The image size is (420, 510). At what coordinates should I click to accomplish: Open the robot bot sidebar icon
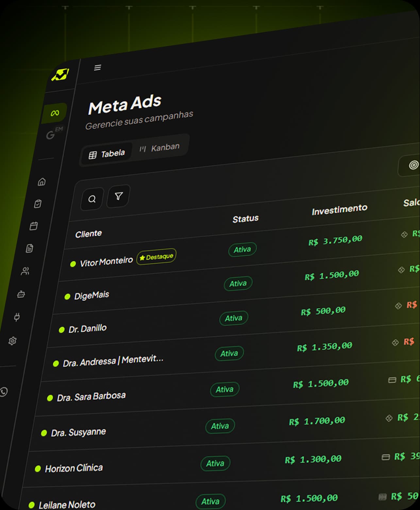pyautogui.click(x=21, y=294)
